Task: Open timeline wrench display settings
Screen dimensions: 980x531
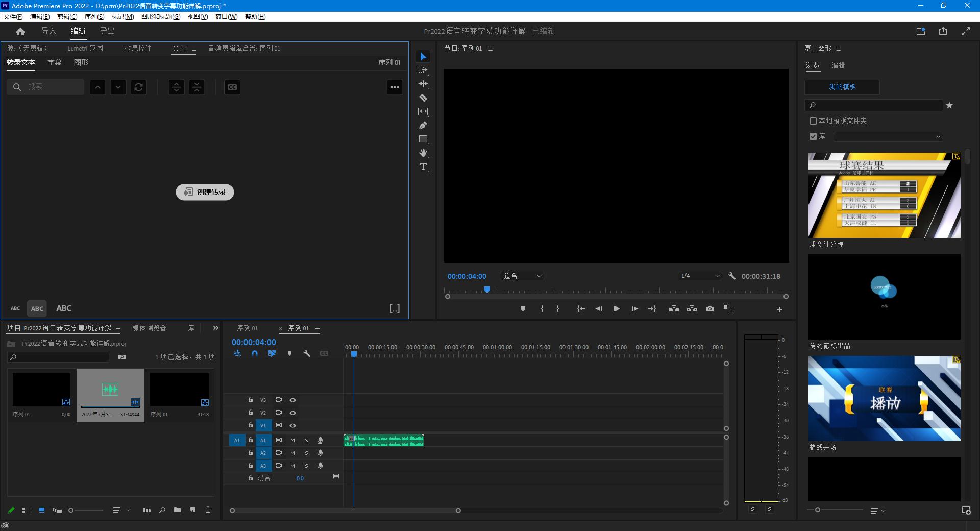Action: click(x=307, y=353)
